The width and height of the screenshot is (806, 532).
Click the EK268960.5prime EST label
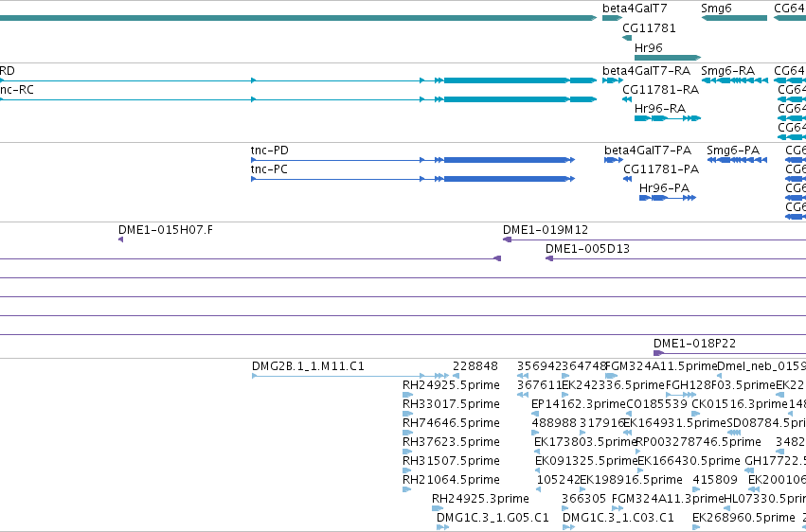(743, 518)
